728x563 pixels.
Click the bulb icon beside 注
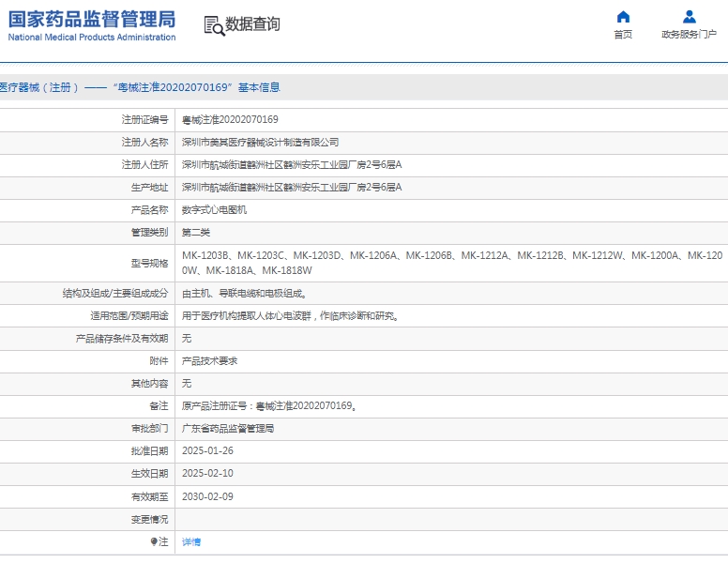coord(154,541)
